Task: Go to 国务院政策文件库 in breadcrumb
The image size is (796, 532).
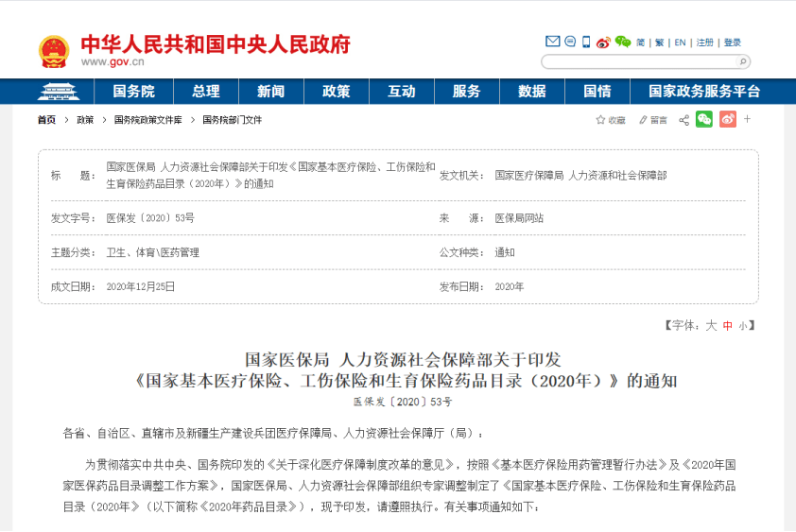Action: tap(147, 120)
